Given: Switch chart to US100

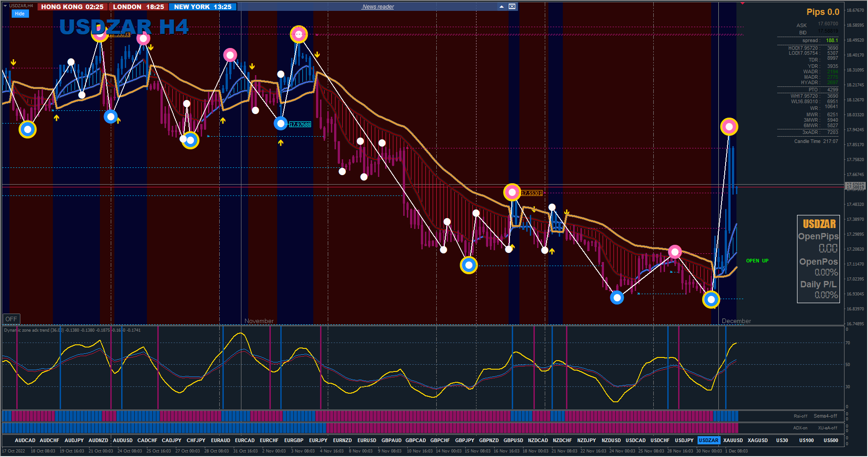Looking at the screenshot, I should point(806,440).
